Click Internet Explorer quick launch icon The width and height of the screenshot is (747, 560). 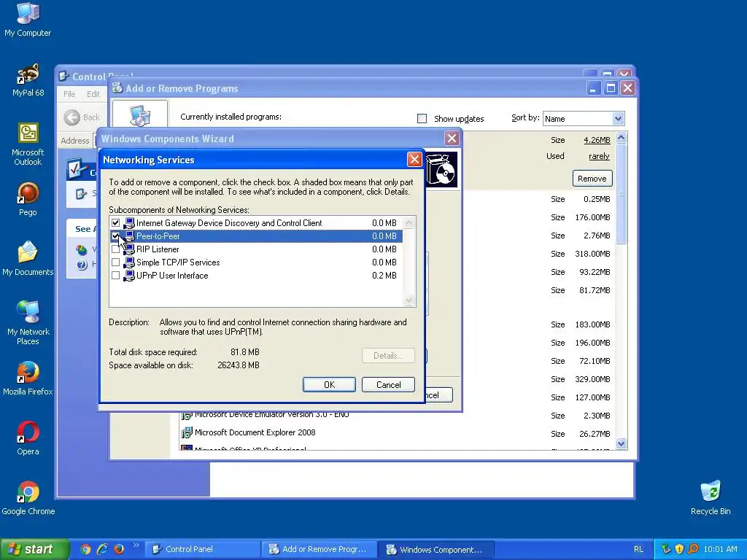click(102, 549)
